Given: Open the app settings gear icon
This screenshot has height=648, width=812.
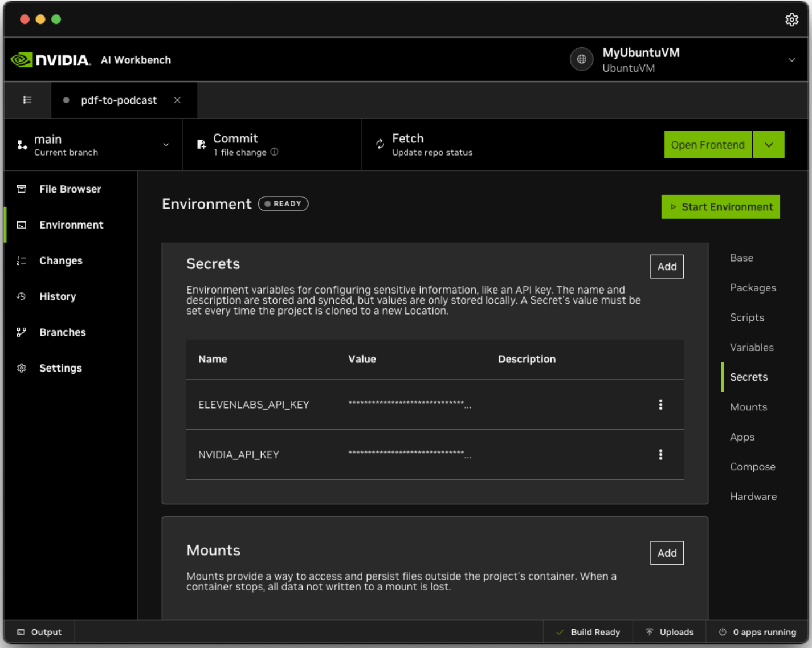Looking at the screenshot, I should click(x=791, y=20).
